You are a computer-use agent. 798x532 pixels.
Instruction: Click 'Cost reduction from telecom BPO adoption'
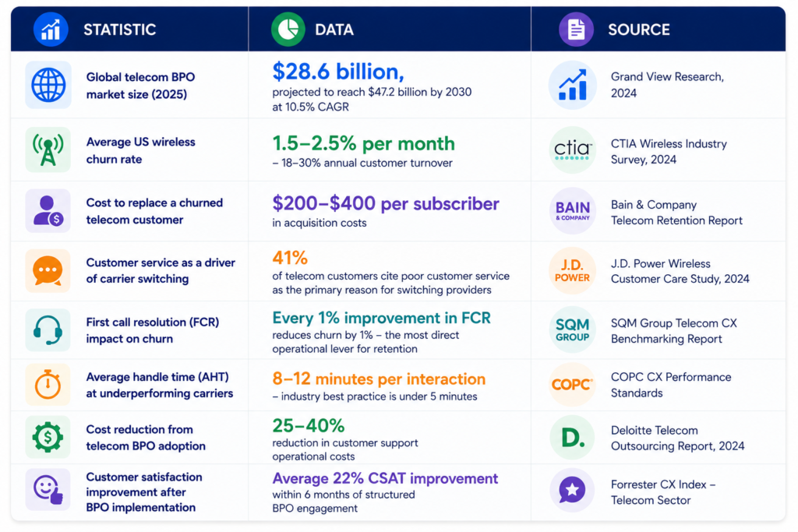[x=146, y=438]
